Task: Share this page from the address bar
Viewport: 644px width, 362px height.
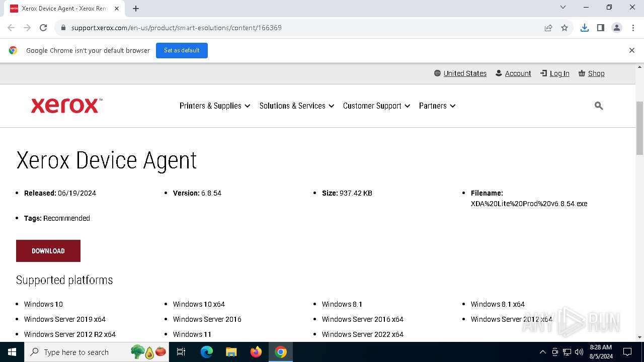Action: 548,28
